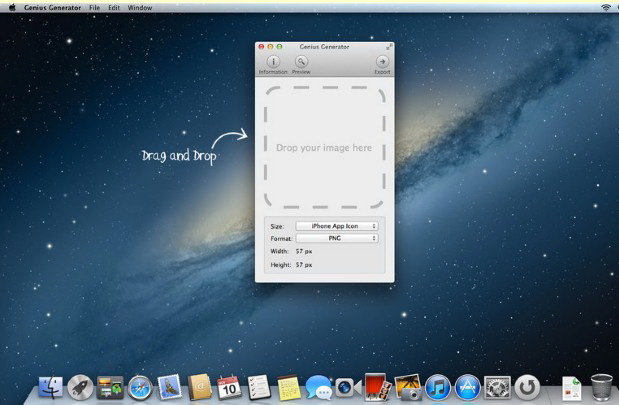Launch Safari from the dock
The height and width of the screenshot is (405, 619).
[x=140, y=387]
